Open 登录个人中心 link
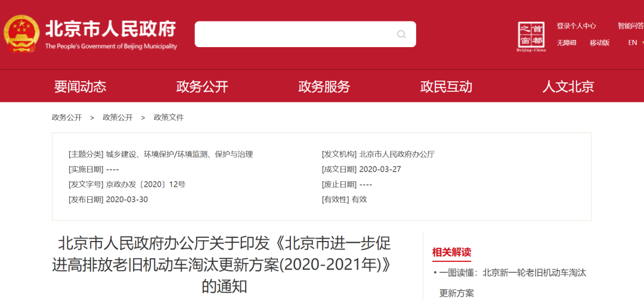644x300 pixels. (x=576, y=26)
